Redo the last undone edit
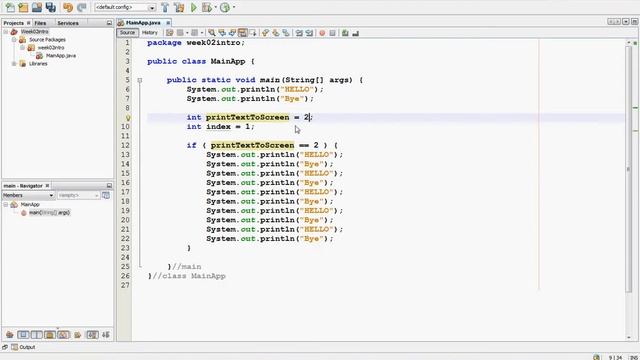640x360 pixels. [82, 7]
